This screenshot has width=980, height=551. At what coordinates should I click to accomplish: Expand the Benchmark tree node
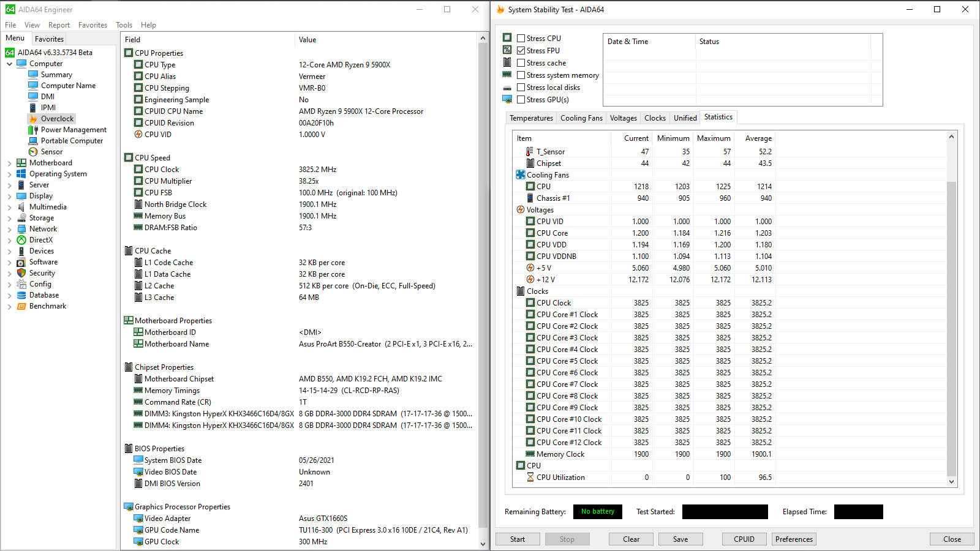click(x=10, y=306)
